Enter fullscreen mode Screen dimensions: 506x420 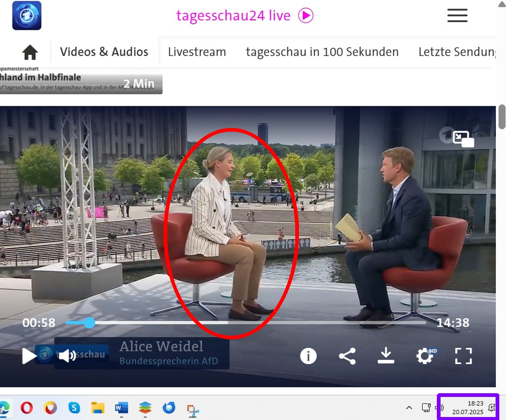point(463,356)
